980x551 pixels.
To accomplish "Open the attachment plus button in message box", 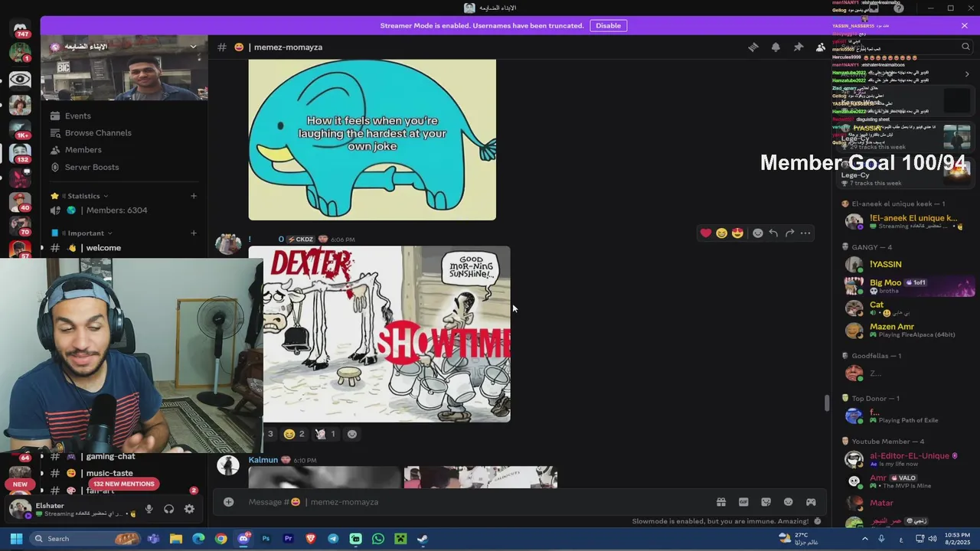I will click(x=228, y=502).
